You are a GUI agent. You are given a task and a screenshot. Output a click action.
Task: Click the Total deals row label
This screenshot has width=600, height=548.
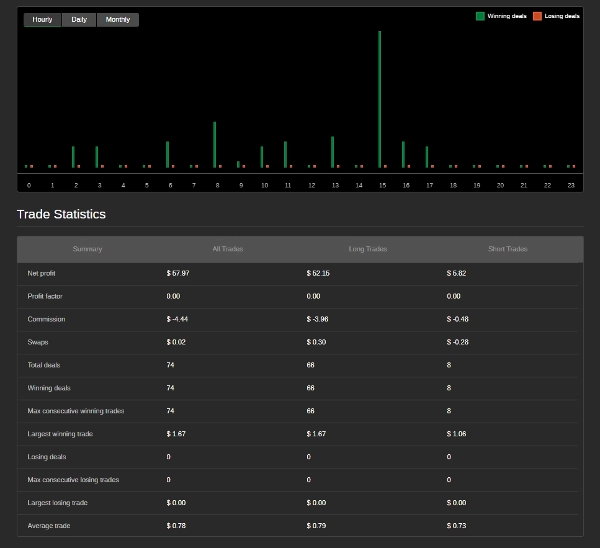(44, 365)
